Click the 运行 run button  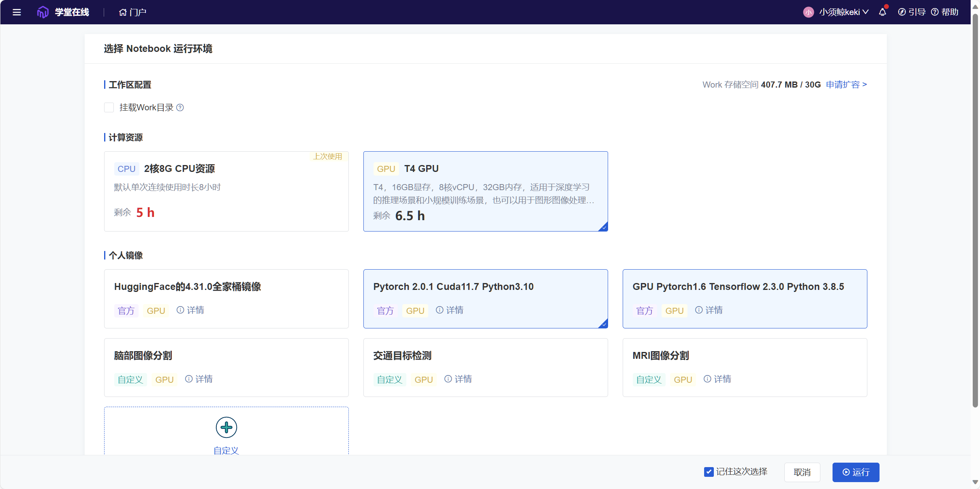(x=856, y=472)
